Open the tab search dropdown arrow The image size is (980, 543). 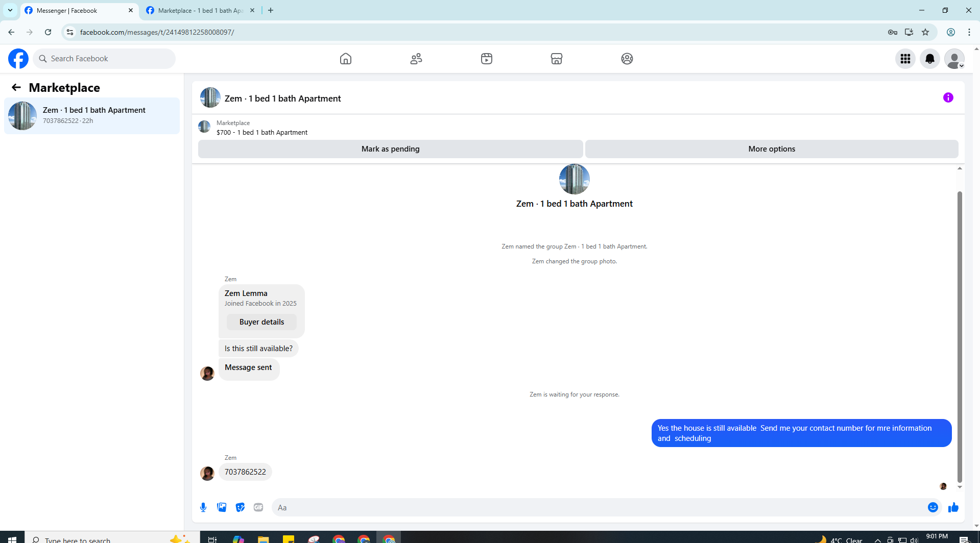10,10
